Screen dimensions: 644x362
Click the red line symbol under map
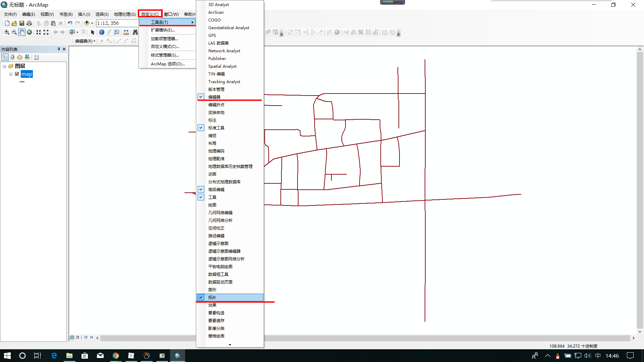[22, 82]
